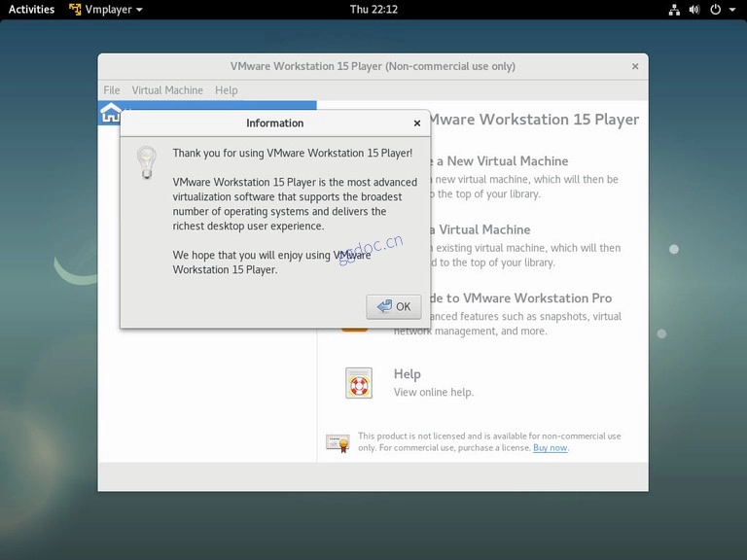
Task: Open the Virtual Machine menu
Action: [167, 90]
